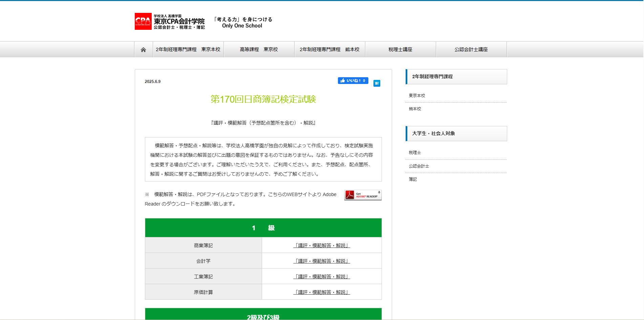
Task: Select 税理士講座 in navigation bar
Action: tap(400, 49)
